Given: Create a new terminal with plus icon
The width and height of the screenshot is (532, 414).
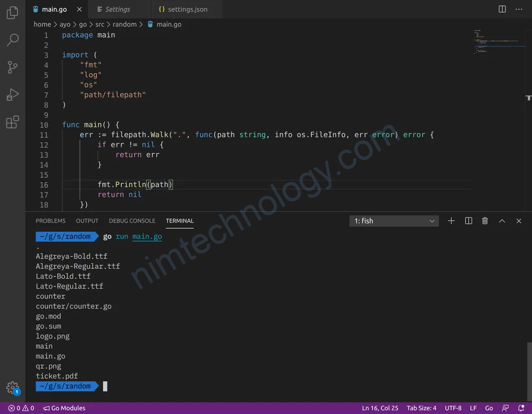Looking at the screenshot, I should [x=451, y=221].
